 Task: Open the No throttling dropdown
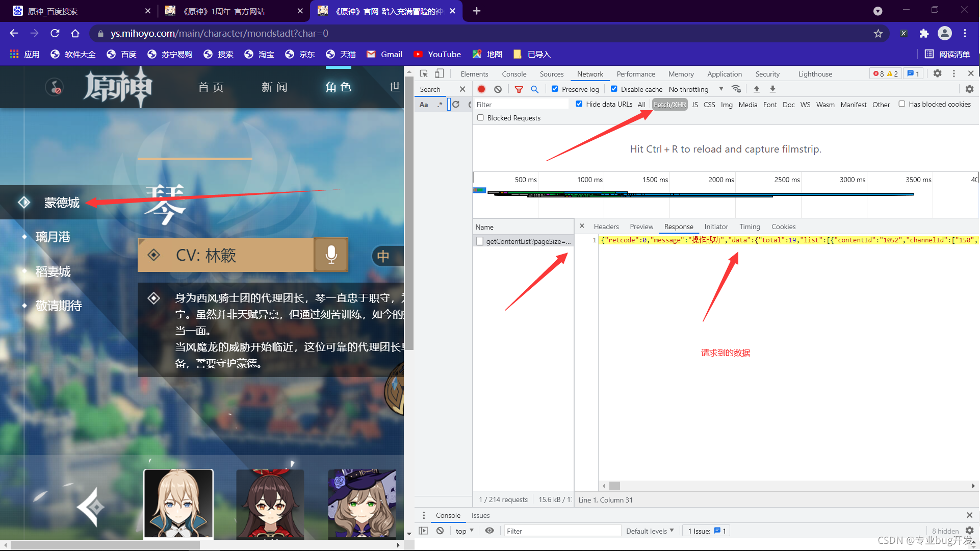(x=696, y=89)
